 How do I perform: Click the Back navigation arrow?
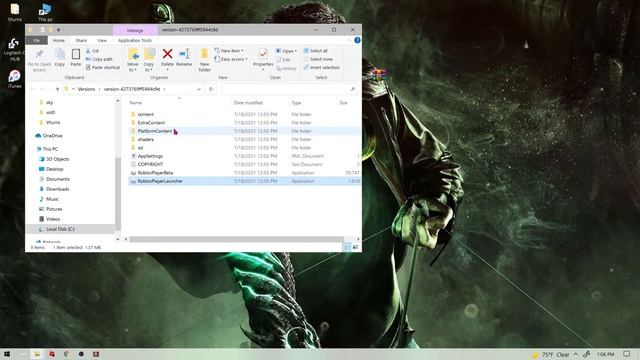click(32, 89)
